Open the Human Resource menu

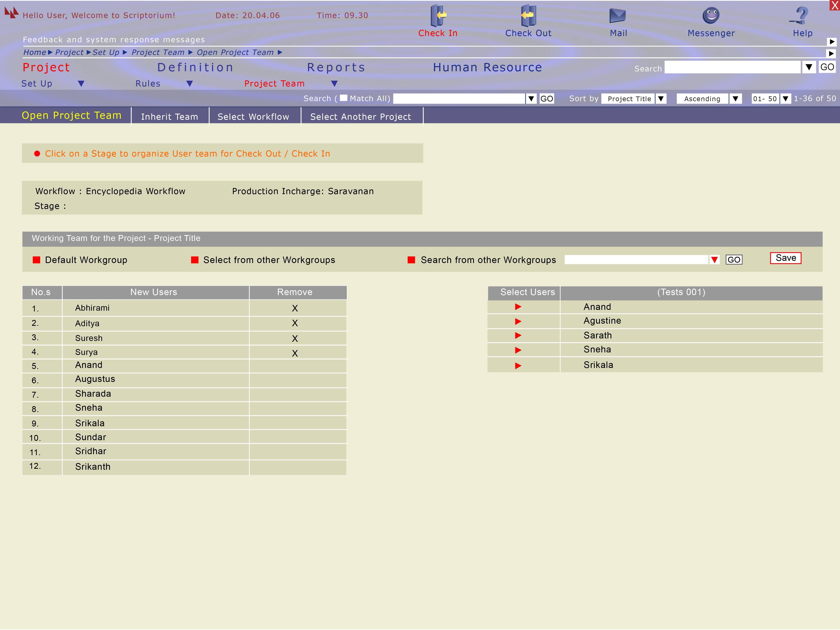[x=487, y=68]
